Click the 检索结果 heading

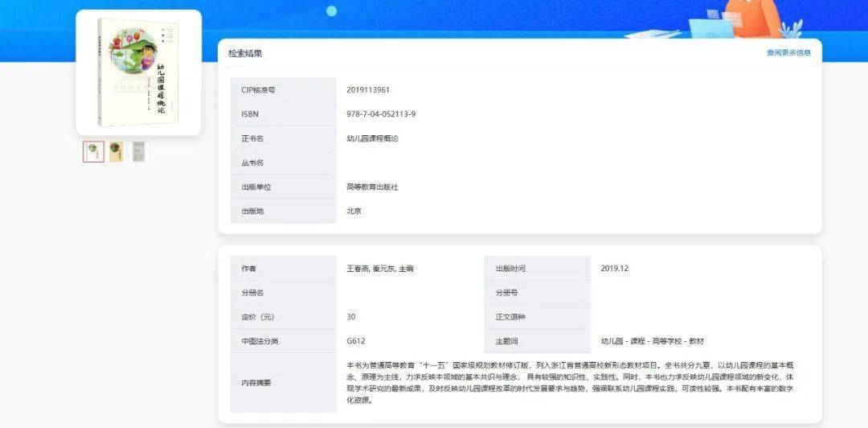tap(244, 54)
